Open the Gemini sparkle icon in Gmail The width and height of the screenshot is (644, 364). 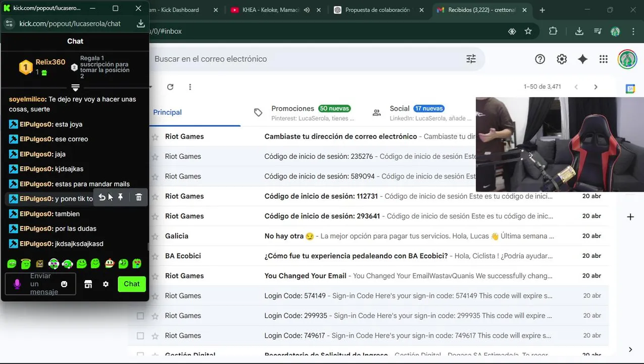pyautogui.click(x=582, y=59)
